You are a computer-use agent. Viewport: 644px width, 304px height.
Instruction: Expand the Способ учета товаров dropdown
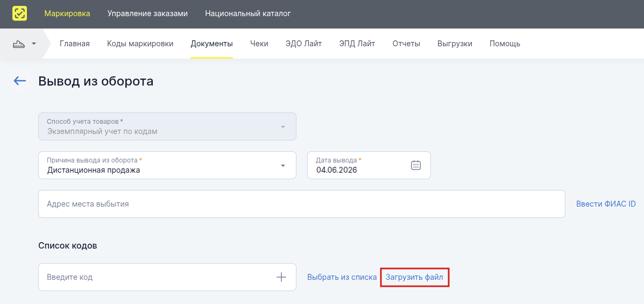[x=167, y=126]
